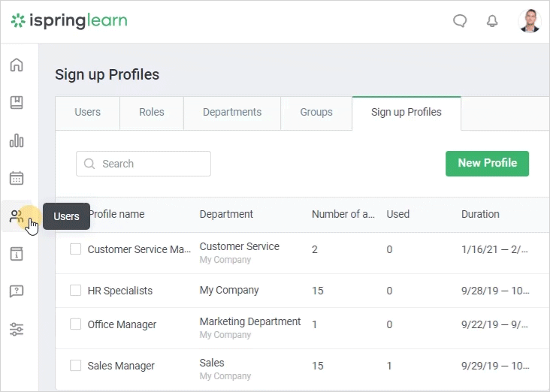Image resolution: width=550 pixels, height=392 pixels.
Task: Open the Office Manager profile
Action: tap(122, 324)
